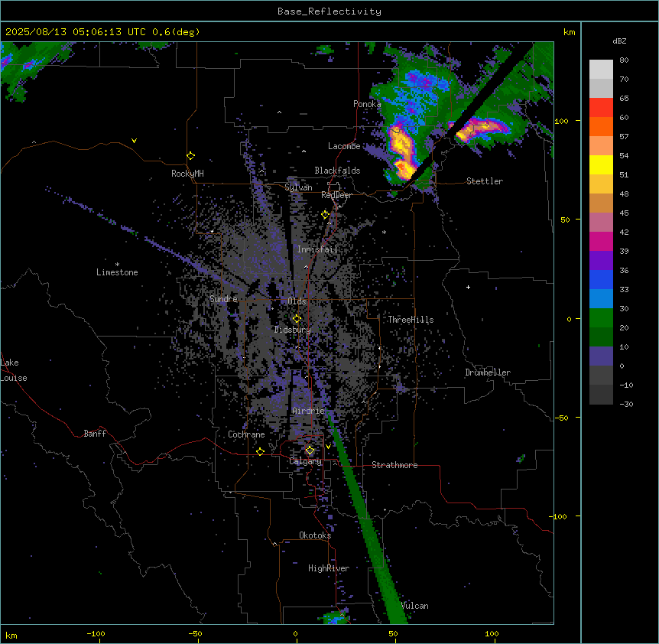Image resolution: width=659 pixels, height=644 pixels.
Task: Click the magenta 42 dBZ legend swatch
Action: [x=601, y=241]
